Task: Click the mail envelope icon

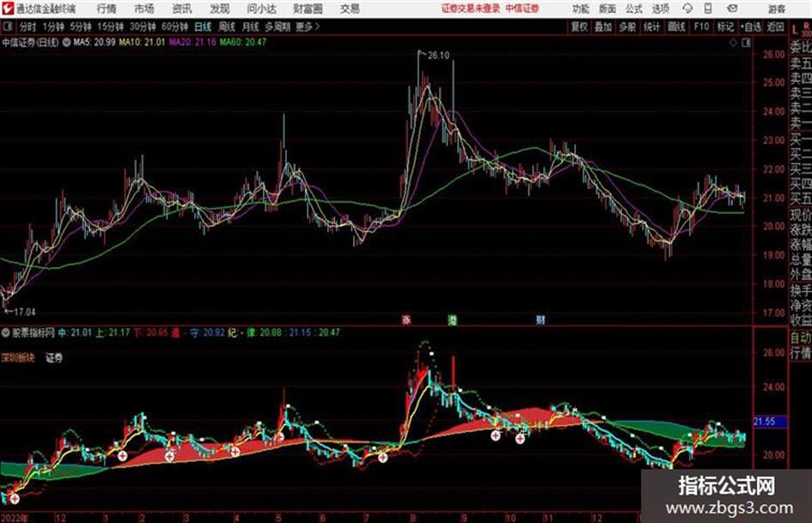Action: (x=732, y=9)
